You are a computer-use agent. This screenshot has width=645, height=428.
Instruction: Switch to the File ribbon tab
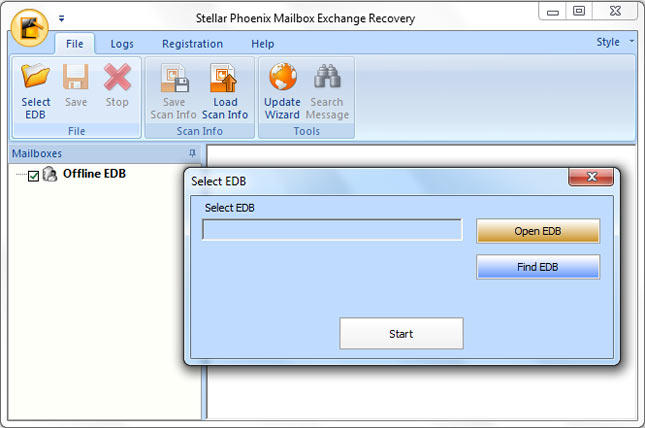74,44
